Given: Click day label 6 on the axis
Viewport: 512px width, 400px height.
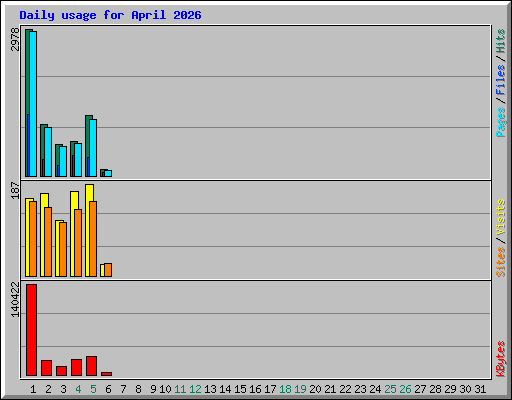Looking at the screenshot, I should [x=108, y=389].
